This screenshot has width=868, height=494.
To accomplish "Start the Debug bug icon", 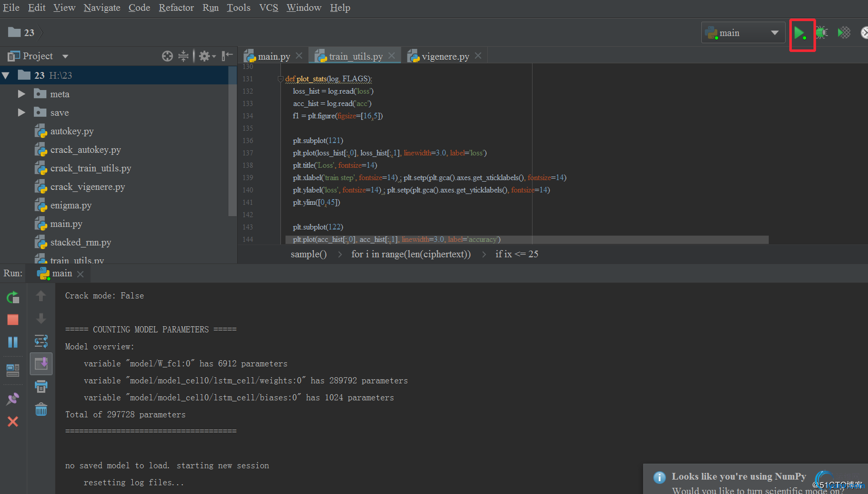I will tap(822, 33).
